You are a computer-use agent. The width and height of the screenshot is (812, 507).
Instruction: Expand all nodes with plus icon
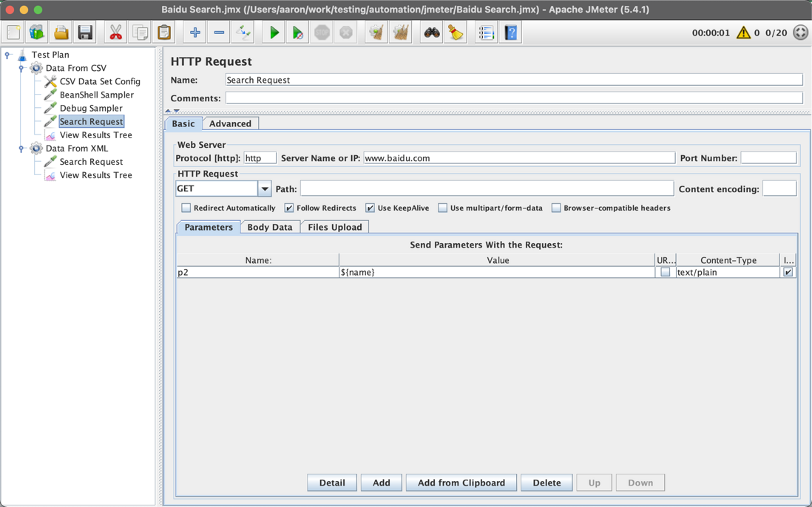tap(194, 33)
